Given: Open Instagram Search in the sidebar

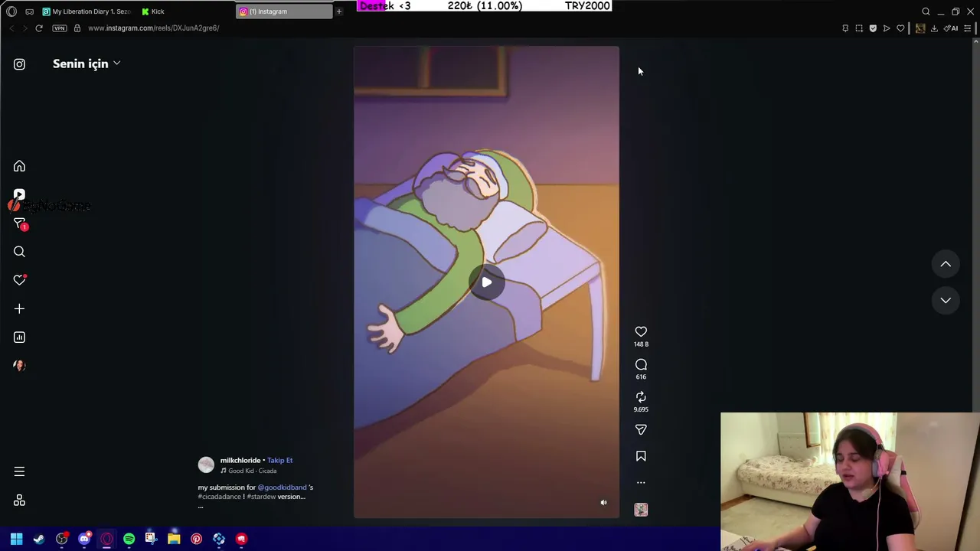Looking at the screenshot, I should [19, 252].
